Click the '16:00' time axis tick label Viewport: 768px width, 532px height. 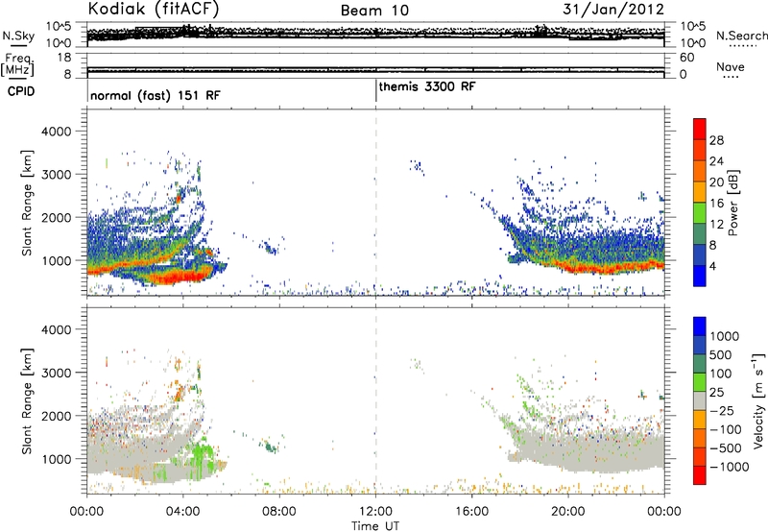click(x=471, y=512)
